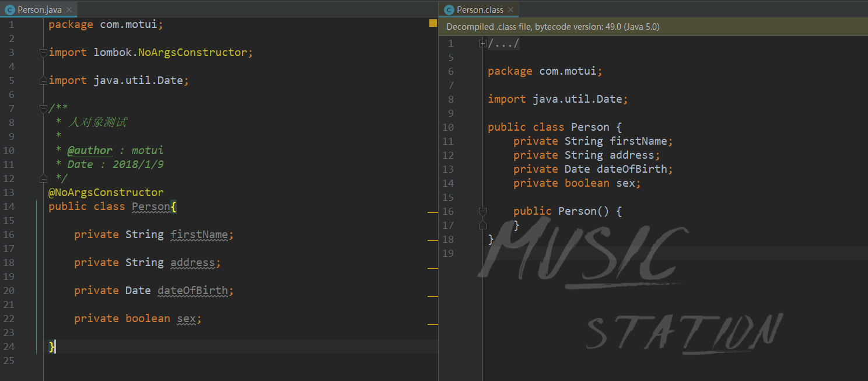Expand the folded /.../ block in Person.class
The image size is (868, 381).
(482, 43)
